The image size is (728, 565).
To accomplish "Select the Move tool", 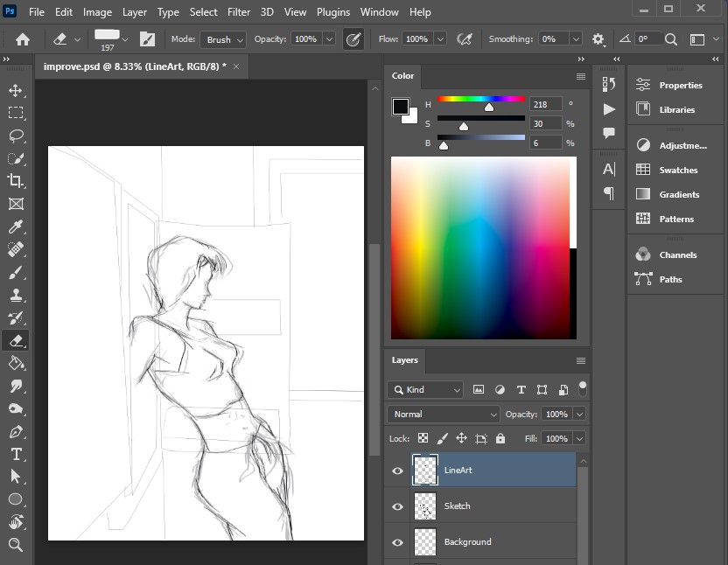I will 16,90.
